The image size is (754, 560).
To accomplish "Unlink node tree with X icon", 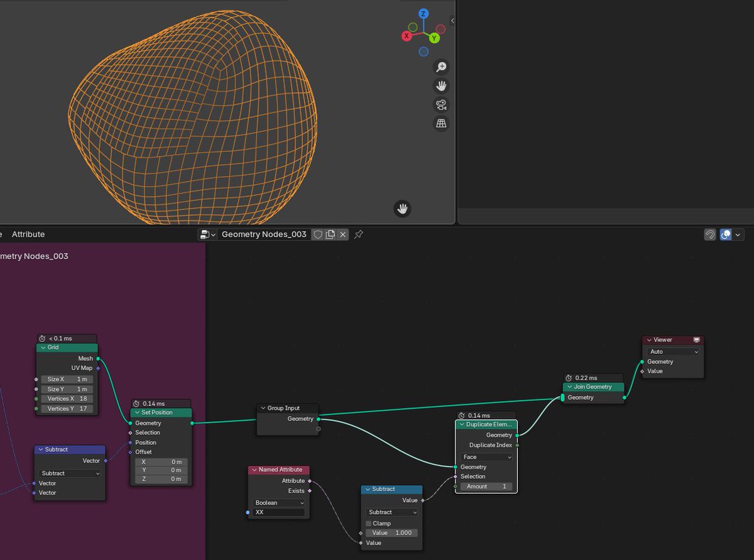I will [x=342, y=234].
